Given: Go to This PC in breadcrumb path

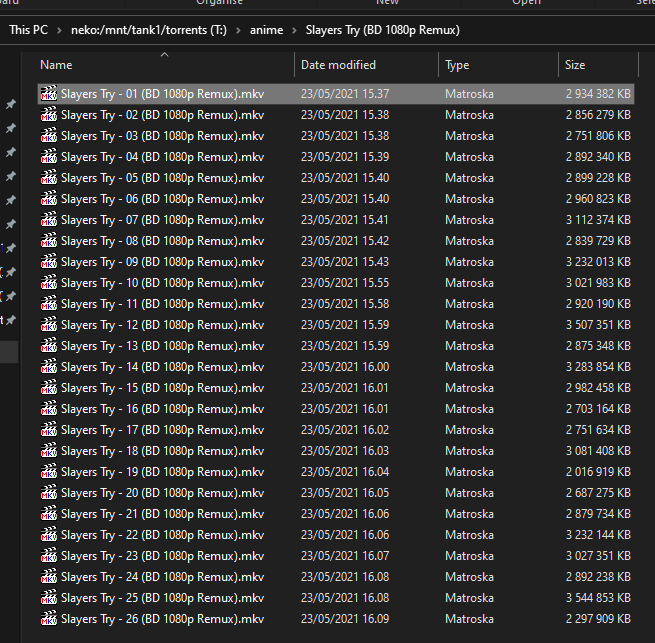Looking at the screenshot, I should (28, 31).
